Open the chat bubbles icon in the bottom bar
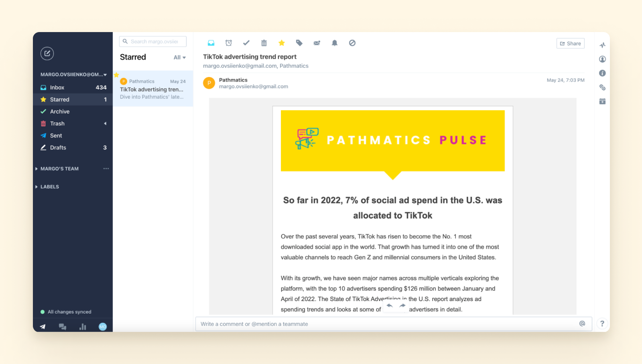 coord(63,327)
